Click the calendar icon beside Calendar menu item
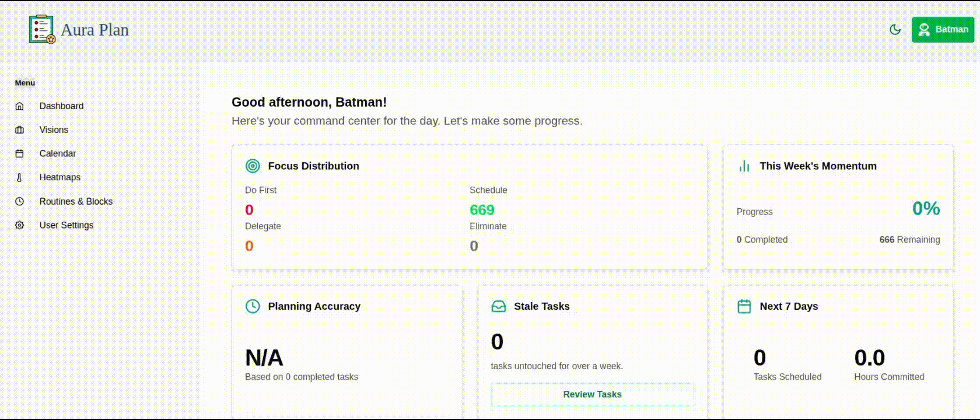Image resolution: width=980 pixels, height=420 pixels. tap(19, 153)
